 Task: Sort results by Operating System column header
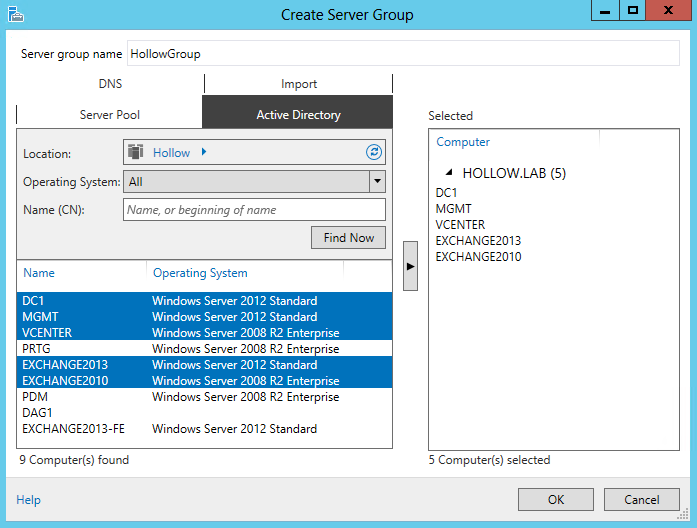(200, 273)
